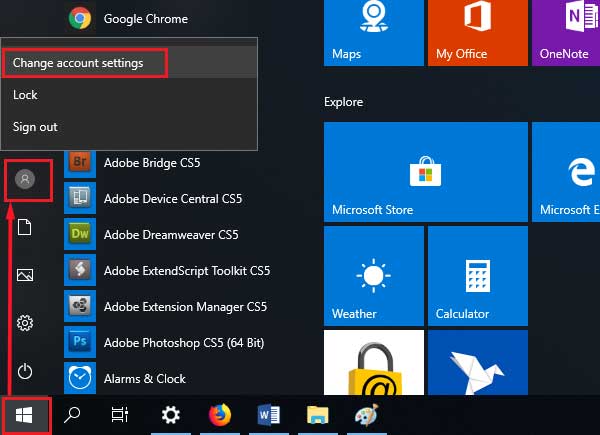Click the Adobe Dreamweaver CS5 label
The image size is (600, 435).
pyautogui.click(x=171, y=235)
